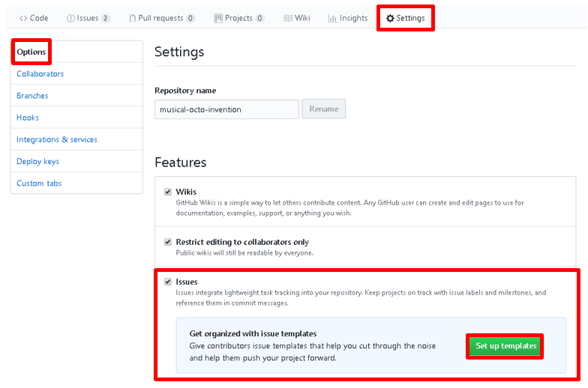
Task: Switch to Pull requests tab
Action: point(162,18)
